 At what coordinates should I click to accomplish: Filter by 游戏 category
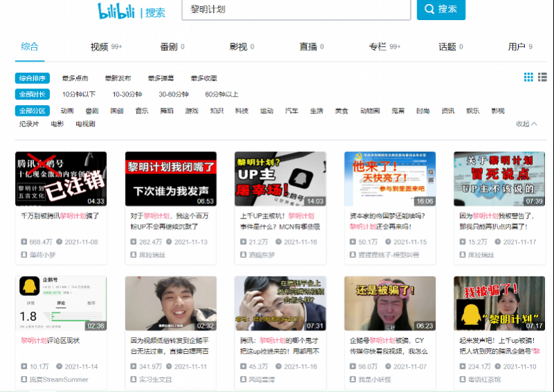coord(192,111)
